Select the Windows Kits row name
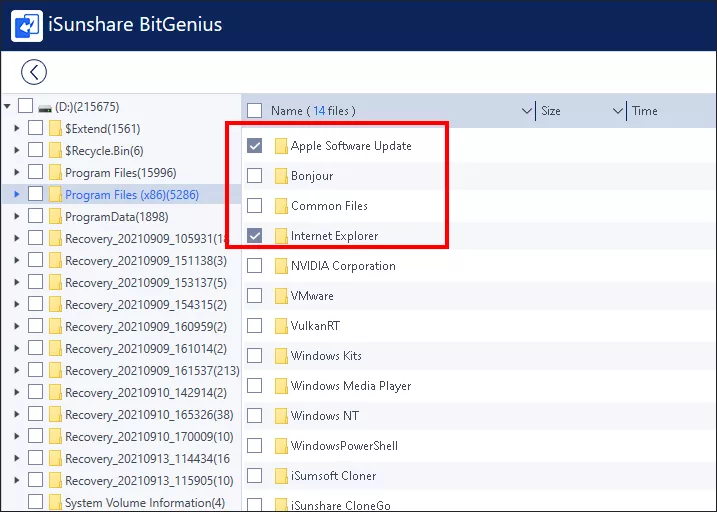This screenshot has height=512, width=717. (x=326, y=356)
